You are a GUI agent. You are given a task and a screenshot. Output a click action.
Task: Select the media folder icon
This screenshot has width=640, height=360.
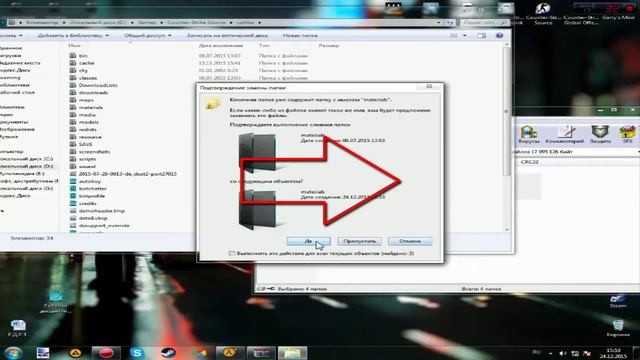point(73,115)
